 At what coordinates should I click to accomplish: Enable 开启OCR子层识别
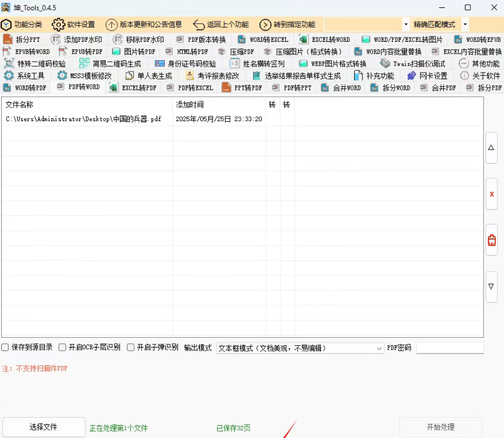pyautogui.click(x=62, y=347)
